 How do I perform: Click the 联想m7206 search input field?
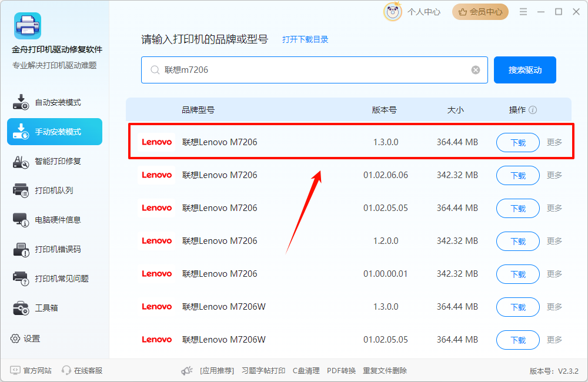click(x=294, y=69)
